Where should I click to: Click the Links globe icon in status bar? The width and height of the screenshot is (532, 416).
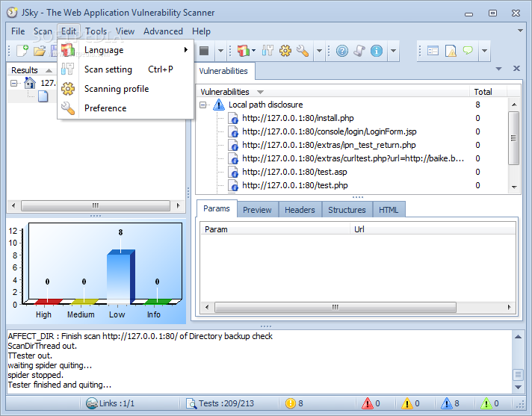pos(92,403)
